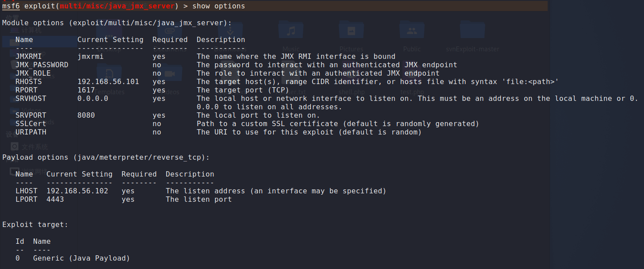Image resolution: width=644 pixels, height=269 pixels.
Task: Click the RPORT value 1617
Action: pos(86,90)
